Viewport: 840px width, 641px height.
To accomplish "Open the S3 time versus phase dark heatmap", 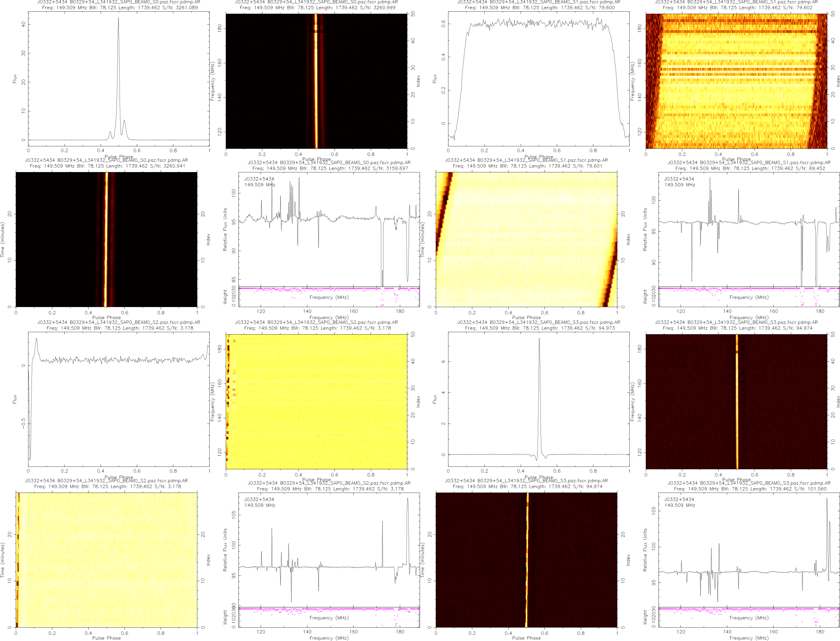I will click(x=526, y=560).
